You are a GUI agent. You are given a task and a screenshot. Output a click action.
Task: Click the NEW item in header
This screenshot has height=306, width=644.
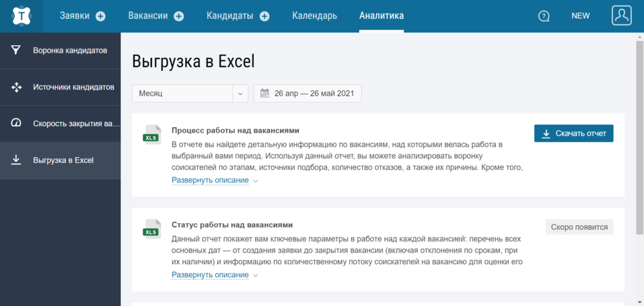point(580,16)
